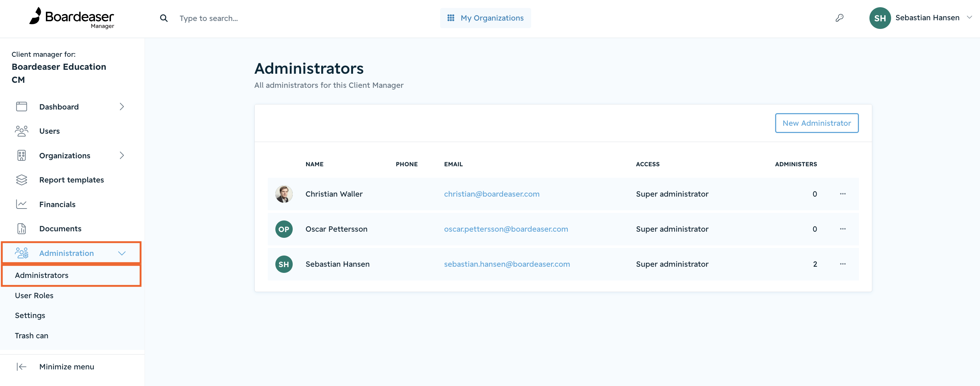980x386 pixels.
Task: Click Christian Waller's profile photo
Action: [x=284, y=194]
